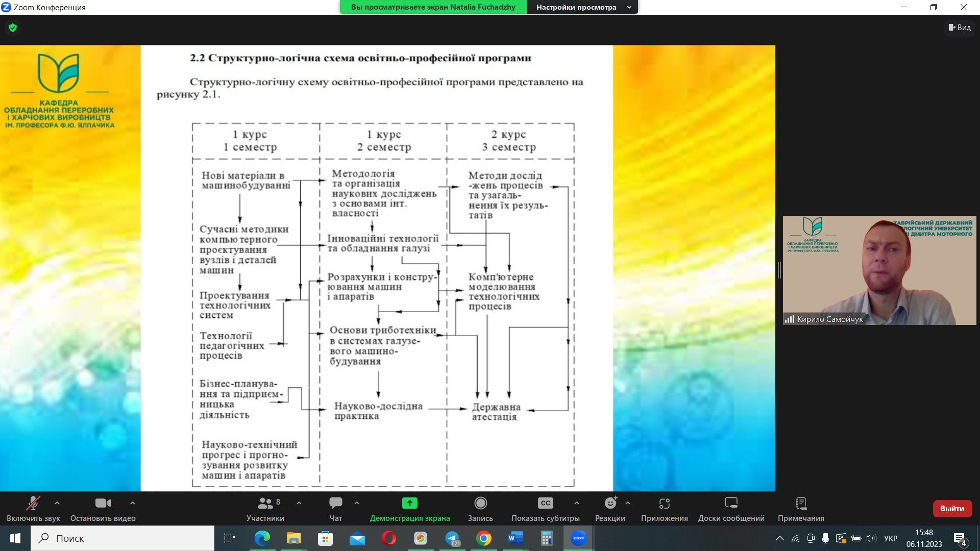Toggle captions with Показать субтитры
Image resolution: width=980 pixels, height=551 pixels.
pyautogui.click(x=545, y=504)
